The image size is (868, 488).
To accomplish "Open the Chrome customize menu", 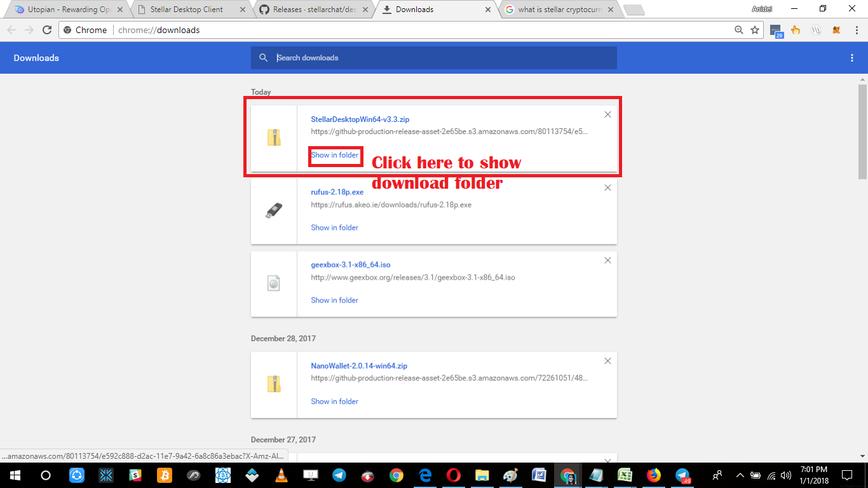I will [855, 30].
